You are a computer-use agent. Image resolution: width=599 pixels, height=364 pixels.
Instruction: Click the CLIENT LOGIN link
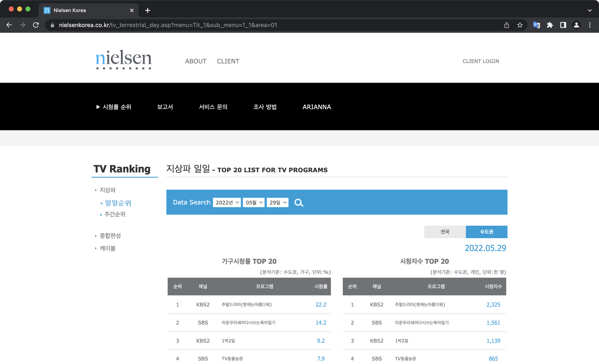pos(481,61)
